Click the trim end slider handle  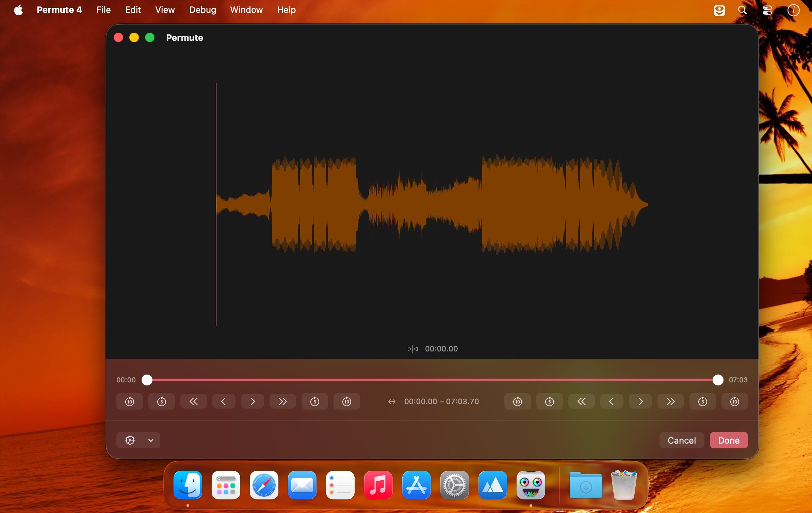[718, 380]
